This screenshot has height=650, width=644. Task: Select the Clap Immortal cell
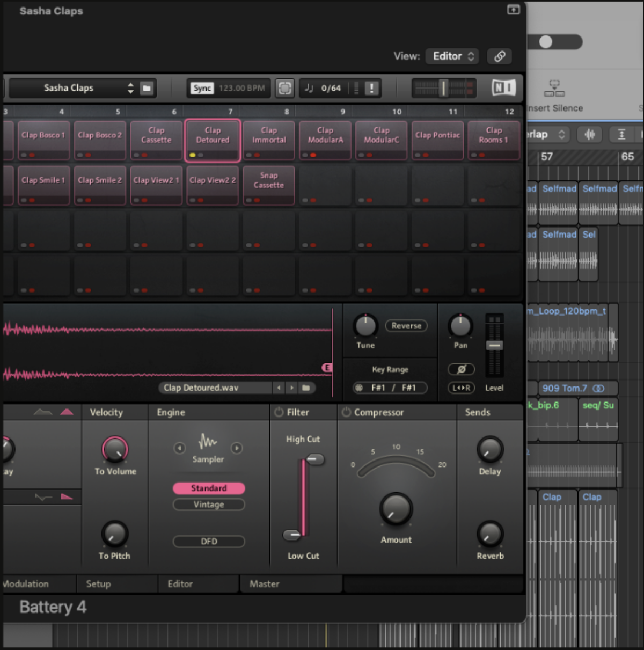point(269,140)
